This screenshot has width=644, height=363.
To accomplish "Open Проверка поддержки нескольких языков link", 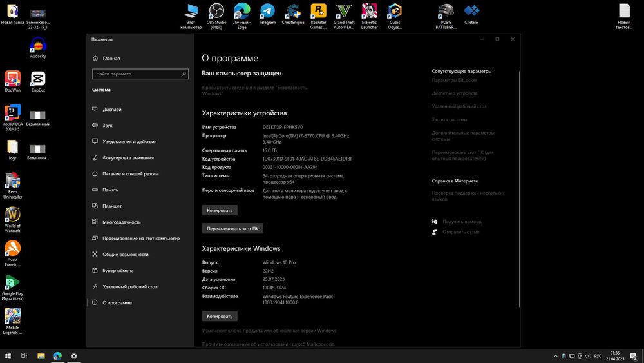I will point(468,196).
